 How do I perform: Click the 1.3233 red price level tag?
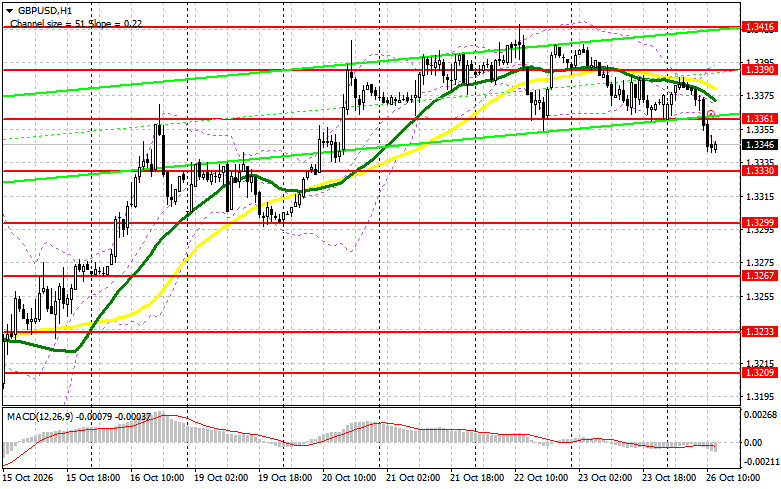coord(760,332)
